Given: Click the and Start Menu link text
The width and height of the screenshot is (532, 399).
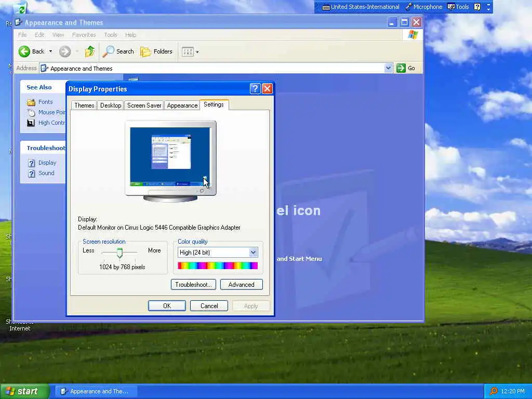Looking at the screenshot, I should click(x=299, y=259).
